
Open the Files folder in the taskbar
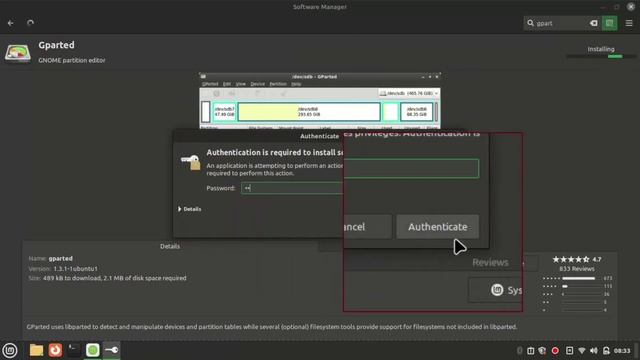point(36,350)
